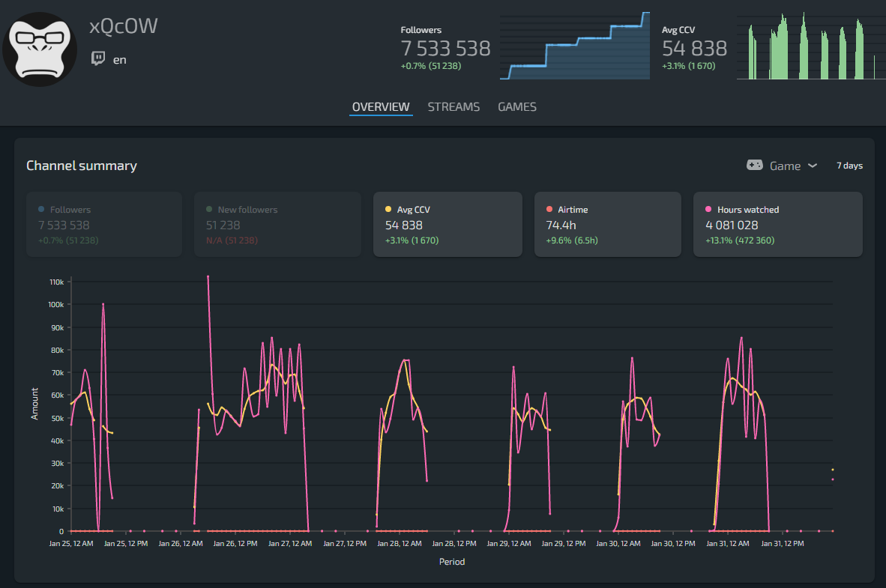Click the gamepad icon next to Game
Screen dimensions: 886x588
pyautogui.click(x=754, y=165)
